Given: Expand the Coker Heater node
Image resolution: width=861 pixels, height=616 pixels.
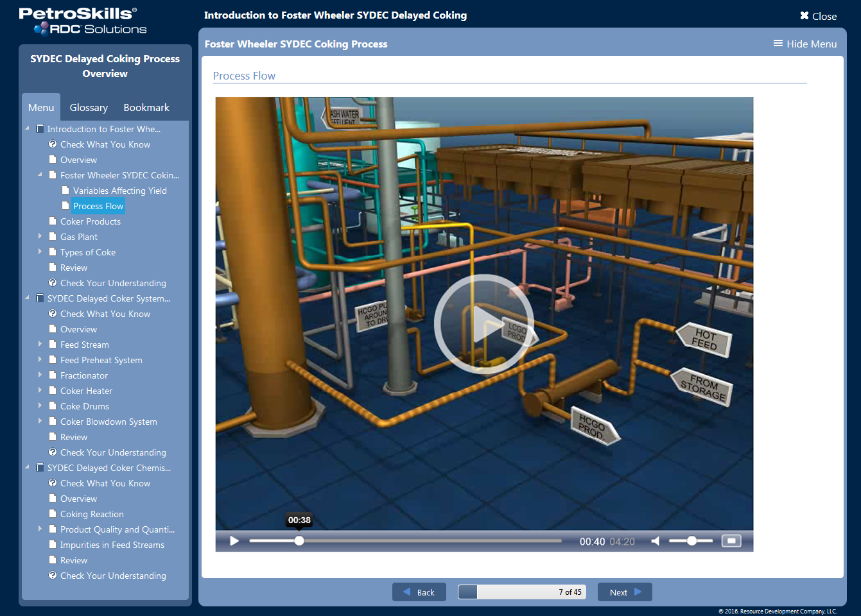Looking at the screenshot, I should pos(40,390).
